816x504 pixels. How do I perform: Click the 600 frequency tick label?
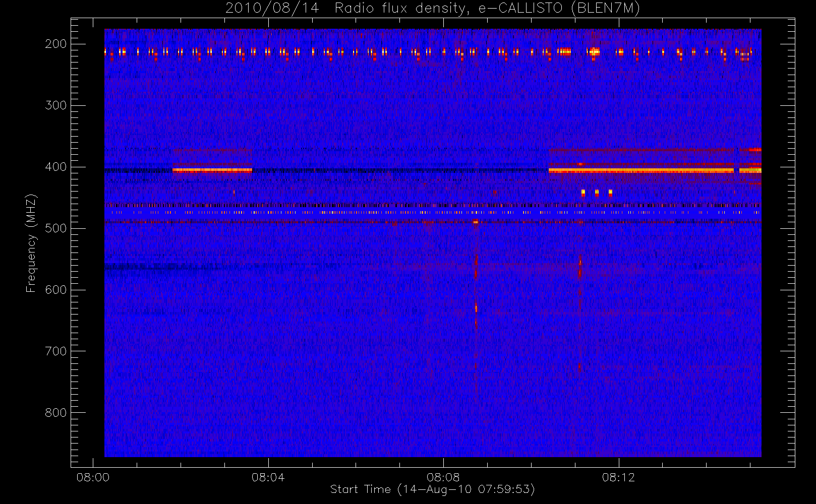tap(56, 290)
